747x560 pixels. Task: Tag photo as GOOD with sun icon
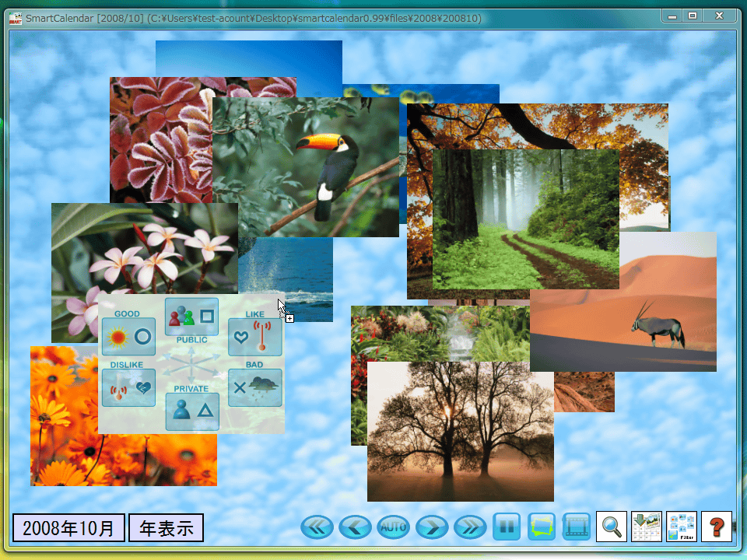tap(128, 337)
